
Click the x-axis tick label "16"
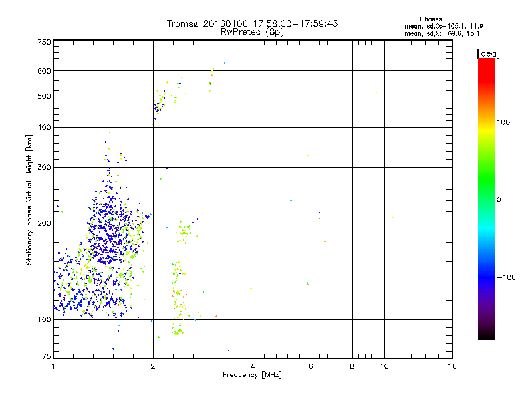(452, 366)
